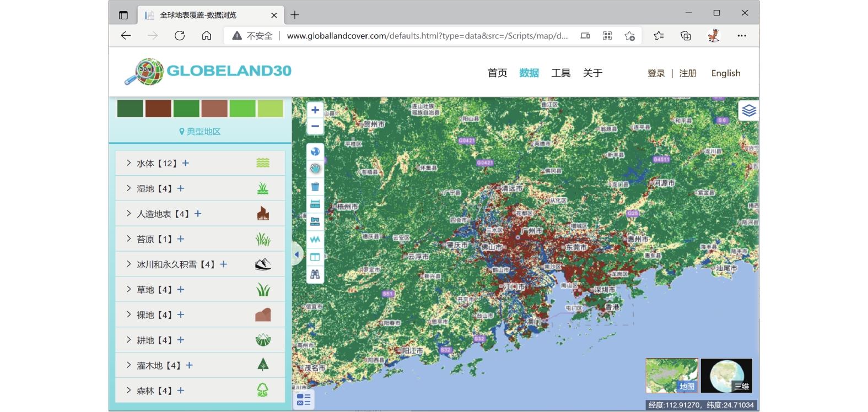Click the 登录 login link
The width and height of the screenshot is (868, 412).
(x=656, y=73)
